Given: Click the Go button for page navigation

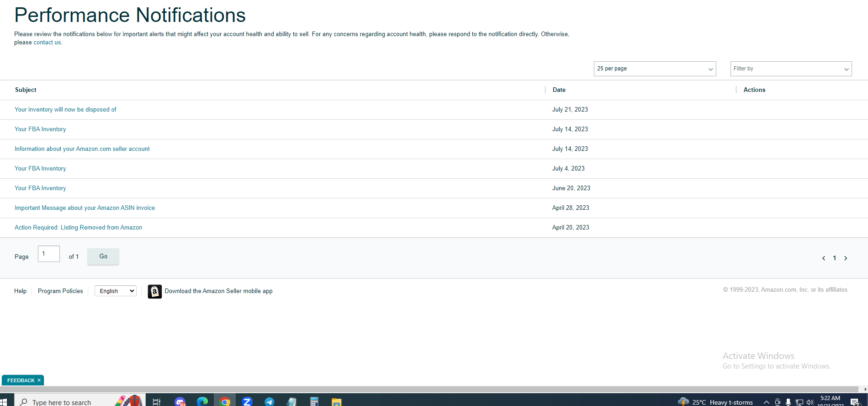Looking at the screenshot, I should point(103,256).
